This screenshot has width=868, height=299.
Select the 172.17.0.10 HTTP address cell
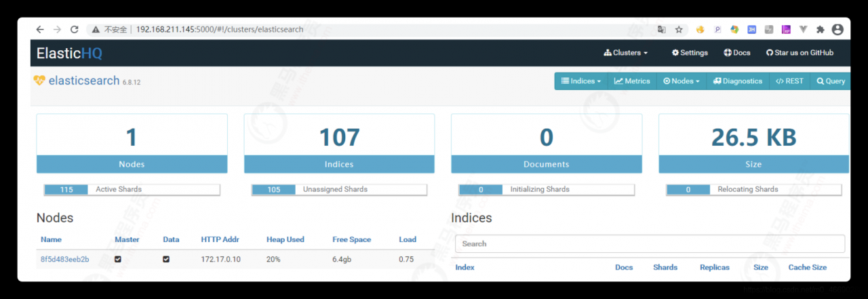221,260
